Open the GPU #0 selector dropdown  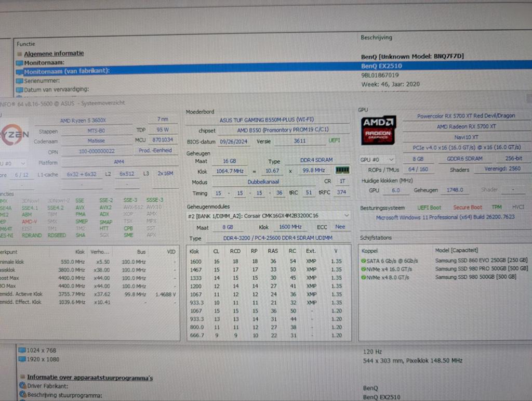coord(377,159)
